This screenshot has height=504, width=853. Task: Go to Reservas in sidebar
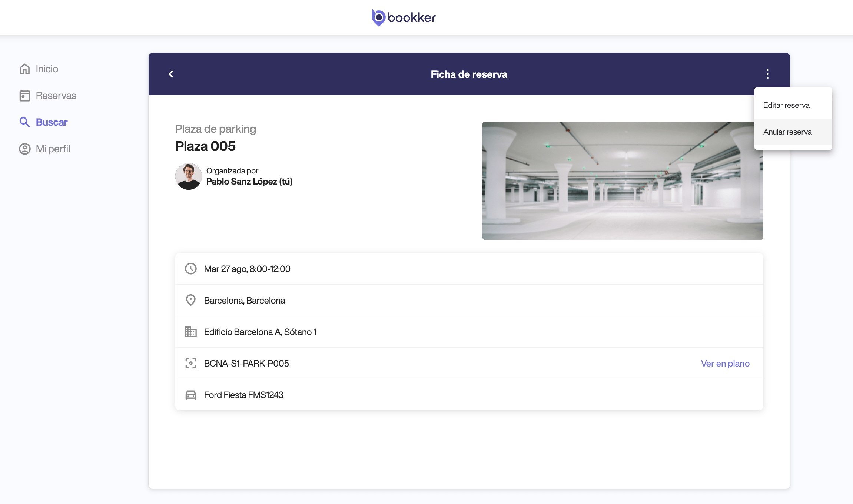[56, 96]
